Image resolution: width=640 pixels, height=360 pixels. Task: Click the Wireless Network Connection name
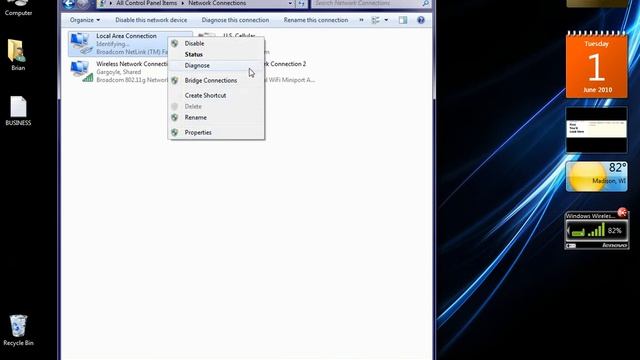pyautogui.click(x=132, y=64)
